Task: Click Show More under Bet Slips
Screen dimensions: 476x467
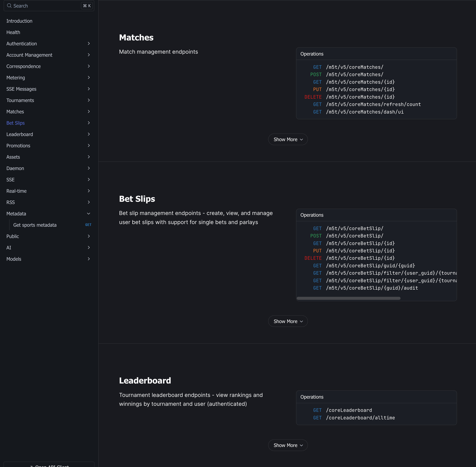Action: 288,321
